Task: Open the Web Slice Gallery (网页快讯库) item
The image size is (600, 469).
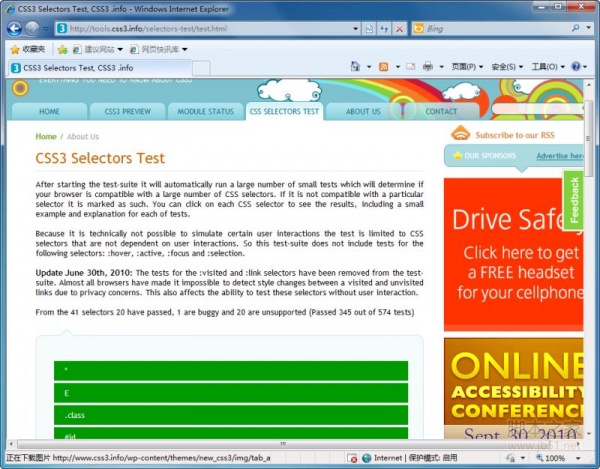Action: click(158, 49)
